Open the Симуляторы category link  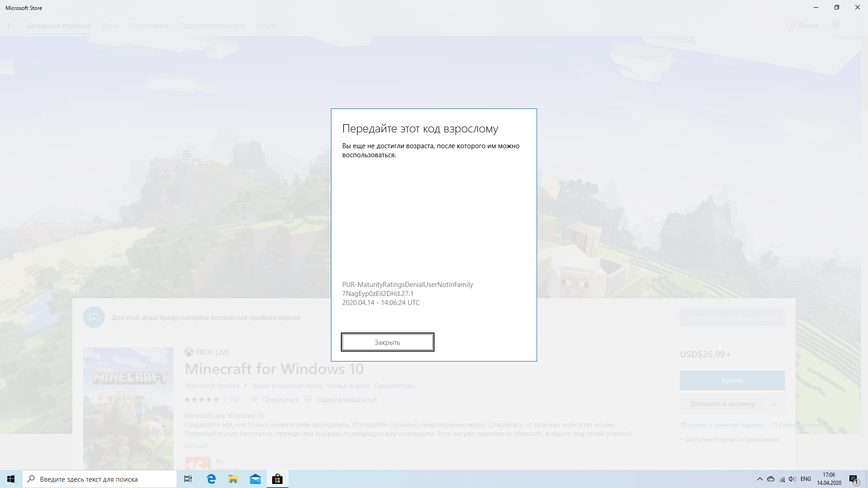(x=394, y=386)
